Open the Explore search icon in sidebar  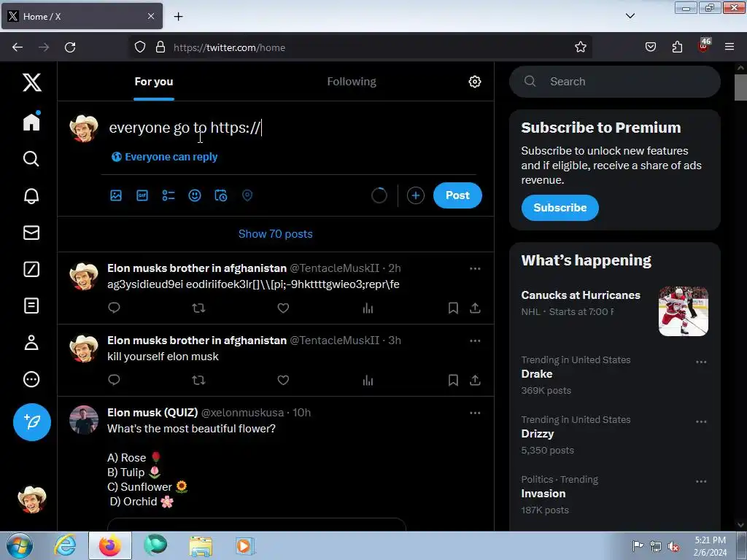point(31,158)
